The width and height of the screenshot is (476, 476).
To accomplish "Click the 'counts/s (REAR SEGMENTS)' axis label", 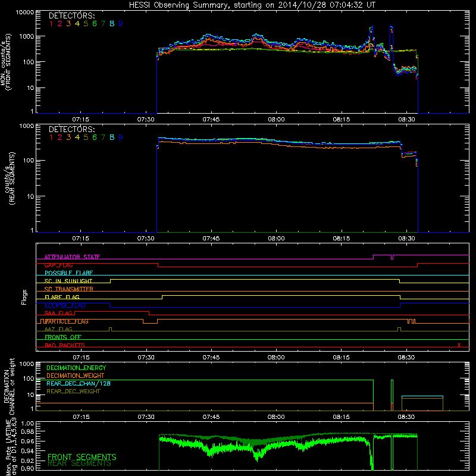I will tap(9, 178).
